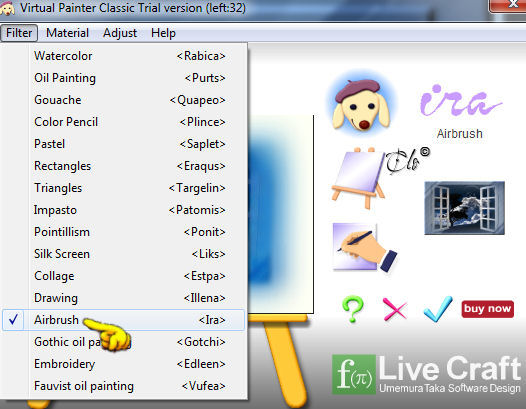The image size is (526, 409).
Task: Click the blue checkmark accept icon
Action: pyautogui.click(x=438, y=309)
